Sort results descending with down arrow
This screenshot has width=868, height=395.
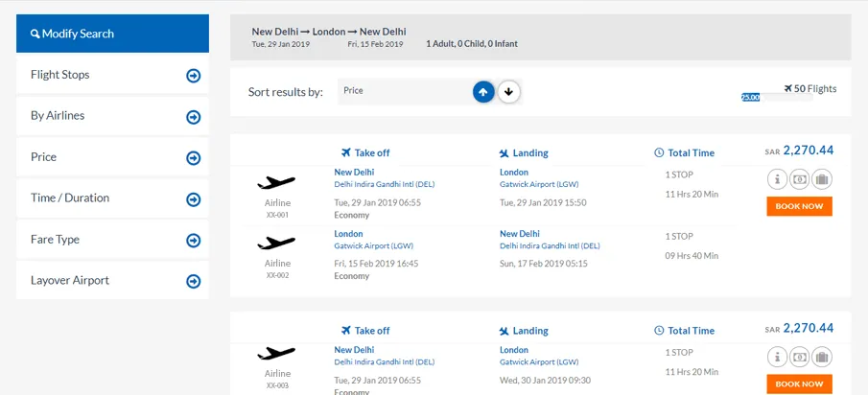pyautogui.click(x=509, y=92)
